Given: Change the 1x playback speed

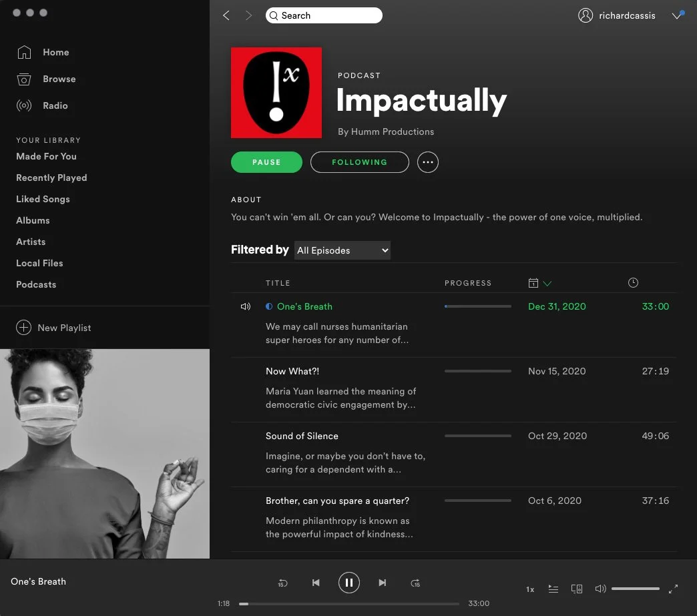Looking at the screenshot, I should (530, 589).
